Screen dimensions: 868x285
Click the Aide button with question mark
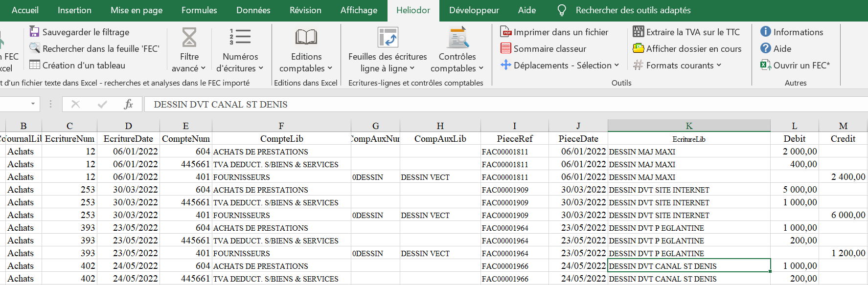coord(776,48)
